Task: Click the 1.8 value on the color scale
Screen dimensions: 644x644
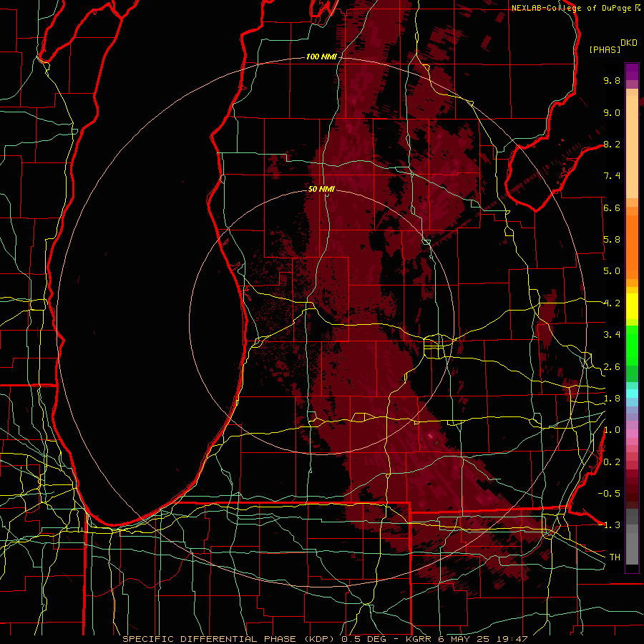Action: point(612,399)
